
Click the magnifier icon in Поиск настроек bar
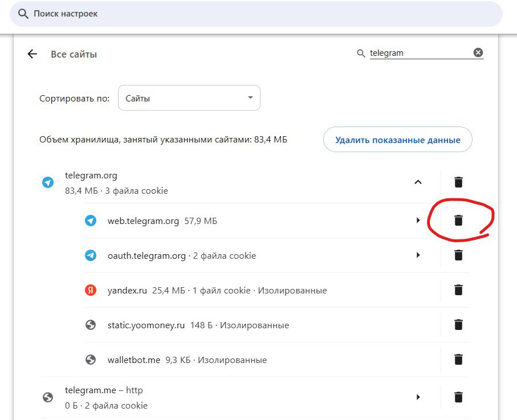tap(23, 14)
